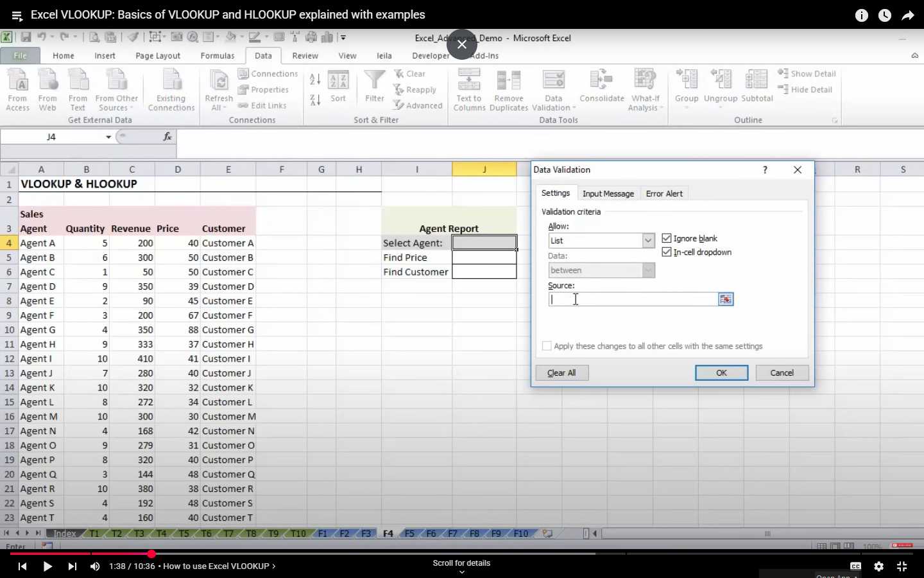This screenshot has height=578, width=924.
Task: Click the From Text import icon
Action: pyautogui.click(x=78, y=89)
